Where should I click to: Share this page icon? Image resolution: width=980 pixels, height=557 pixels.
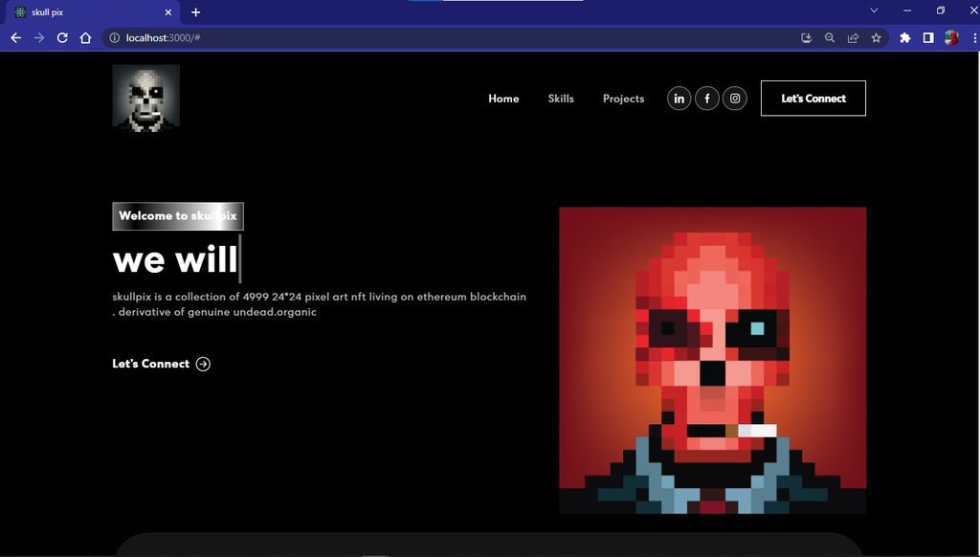(853, 38)
